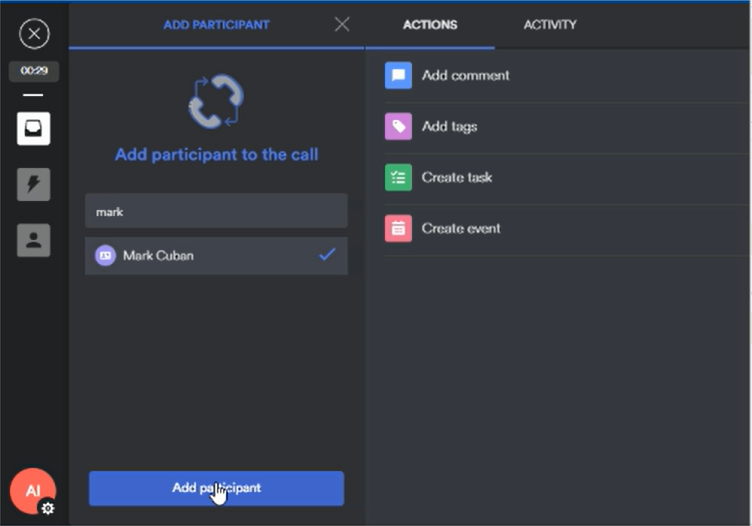Viewport: 752px width, 526px height.
Task: Switch to the Activity tab
Action: pyautogui.click(x=550, y=25)
